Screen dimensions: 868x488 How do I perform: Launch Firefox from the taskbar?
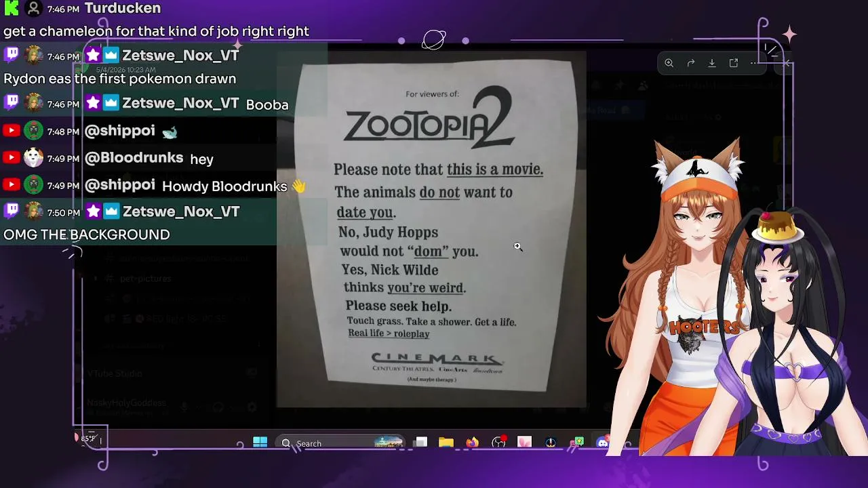pos(472,443)
